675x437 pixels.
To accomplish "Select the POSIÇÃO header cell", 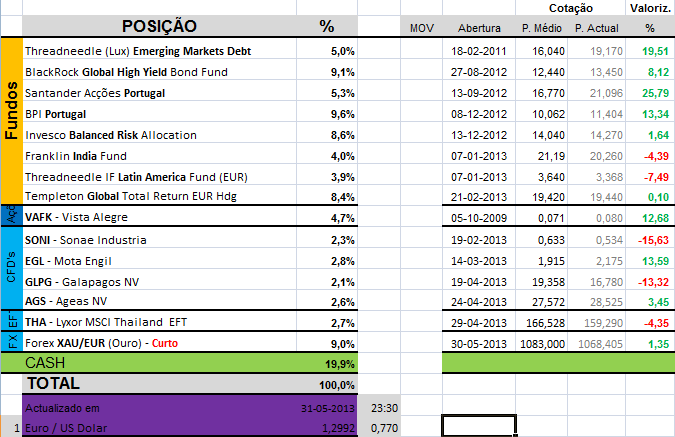I will click(159, 26).
